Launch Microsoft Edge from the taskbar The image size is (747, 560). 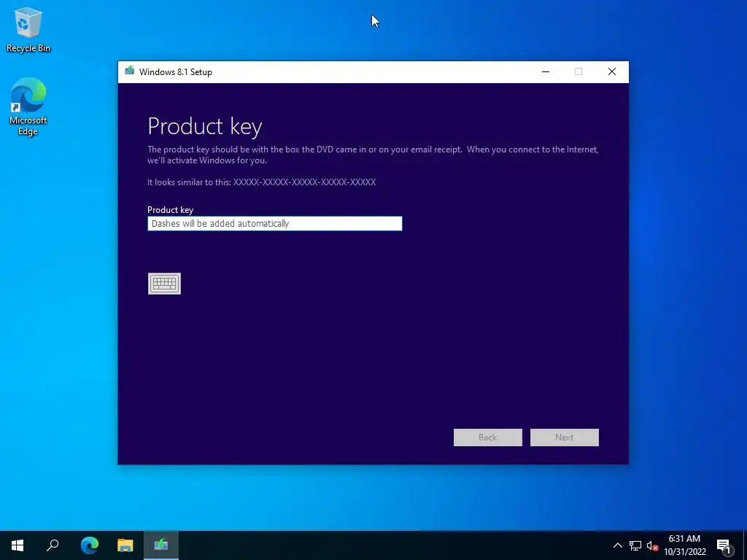pos(90,545)
